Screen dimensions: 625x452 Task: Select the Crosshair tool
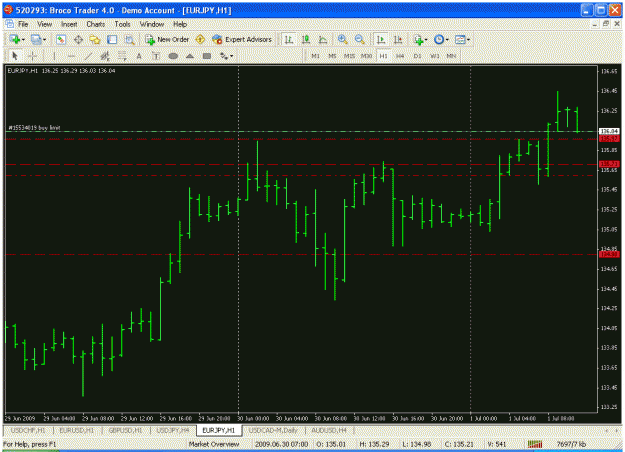tap(33, 56)
